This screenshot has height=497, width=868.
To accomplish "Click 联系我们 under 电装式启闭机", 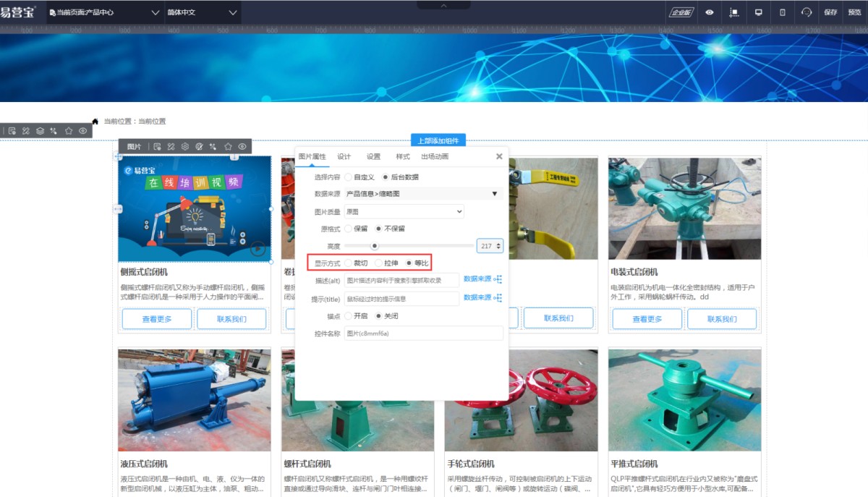I will pyautogui.click(x=722, y=319).
